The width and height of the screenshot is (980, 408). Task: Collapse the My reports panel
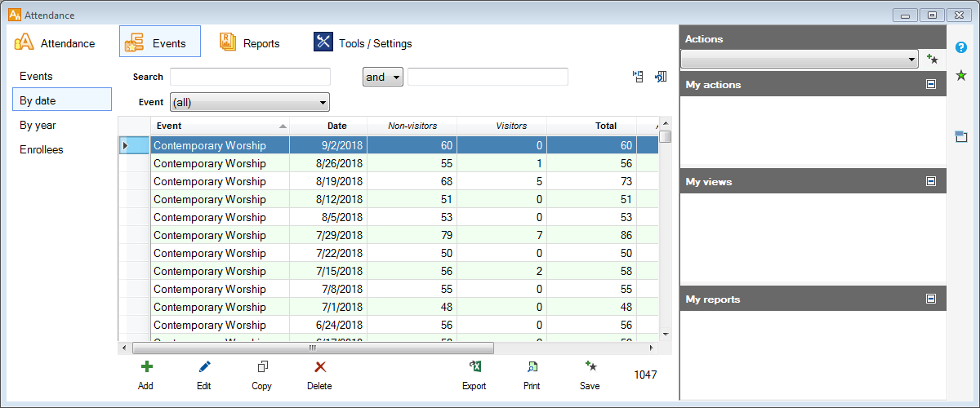point(930,299)
